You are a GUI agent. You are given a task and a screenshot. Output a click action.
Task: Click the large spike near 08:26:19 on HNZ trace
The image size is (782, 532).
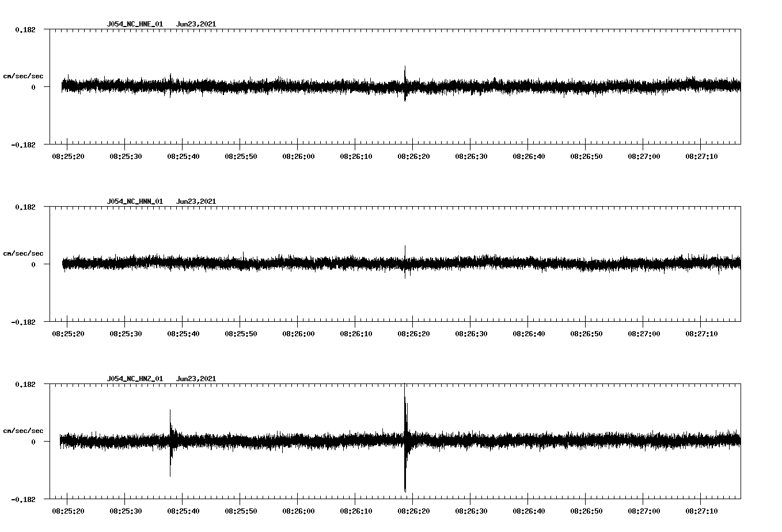[405, 438]
